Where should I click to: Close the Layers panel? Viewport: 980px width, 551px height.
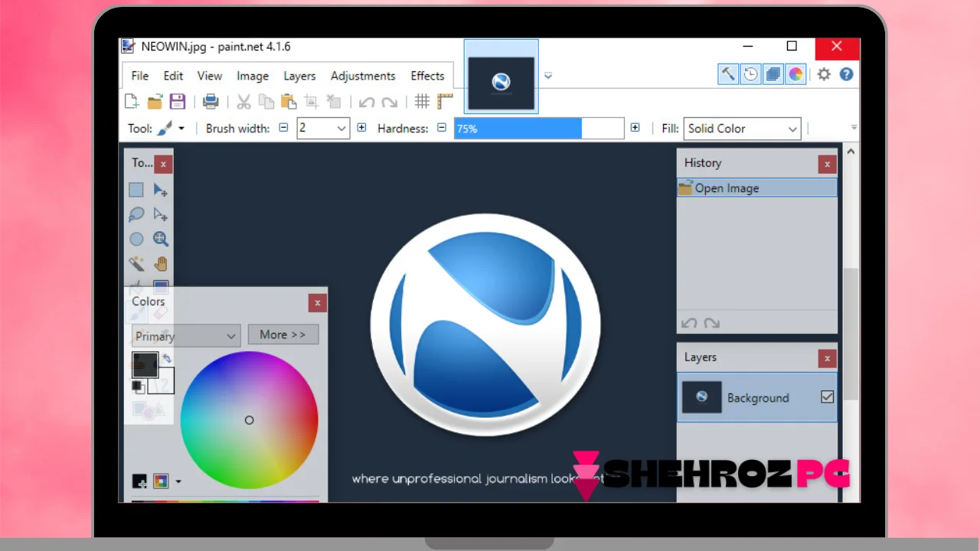pyautogui.click(x=827, y=358)
